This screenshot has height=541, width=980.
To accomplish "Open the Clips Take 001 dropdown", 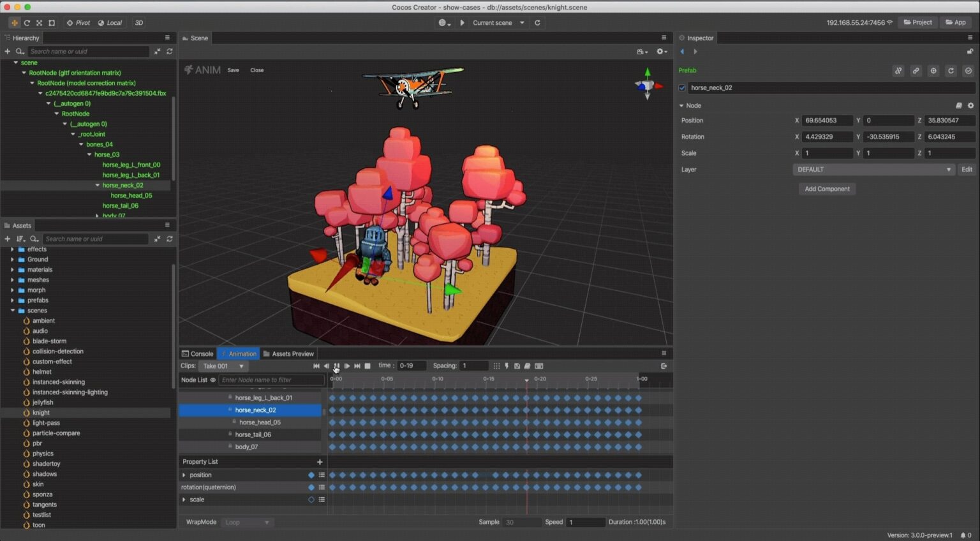I will 223,366.
